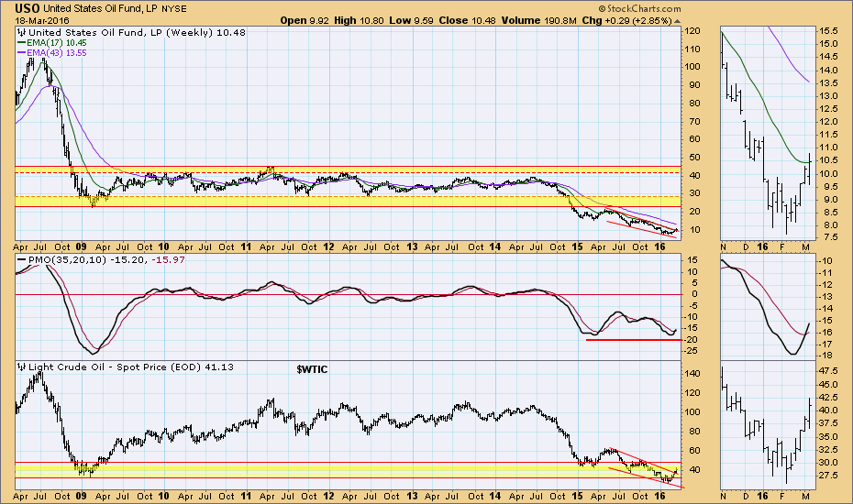853x504 pixels.
Task: Click the up-arrow icon after the Chg value
Action: coord(677,21)
